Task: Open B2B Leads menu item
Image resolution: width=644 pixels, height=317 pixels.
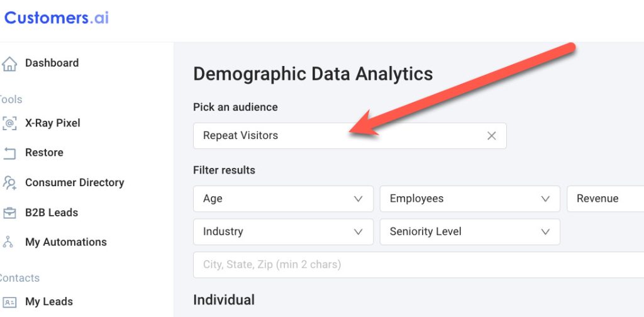Action: (x=52, y=213)
